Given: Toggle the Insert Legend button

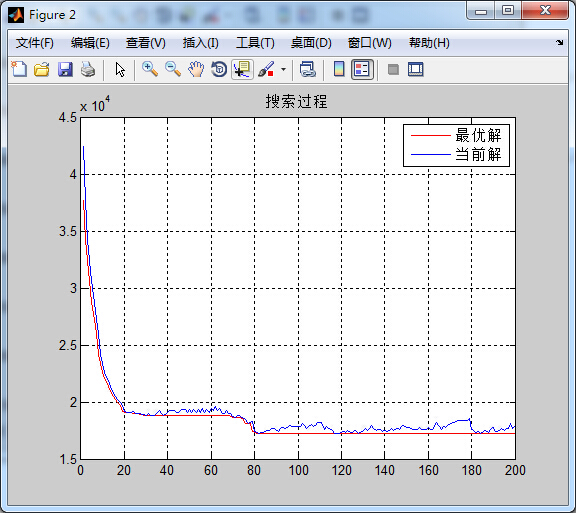Looking at the screenshot, I should point(362,69).
